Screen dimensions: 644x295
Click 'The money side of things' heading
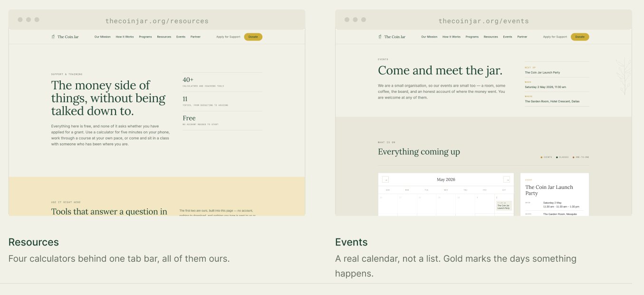pyautogui.click(x=108, y=98)
